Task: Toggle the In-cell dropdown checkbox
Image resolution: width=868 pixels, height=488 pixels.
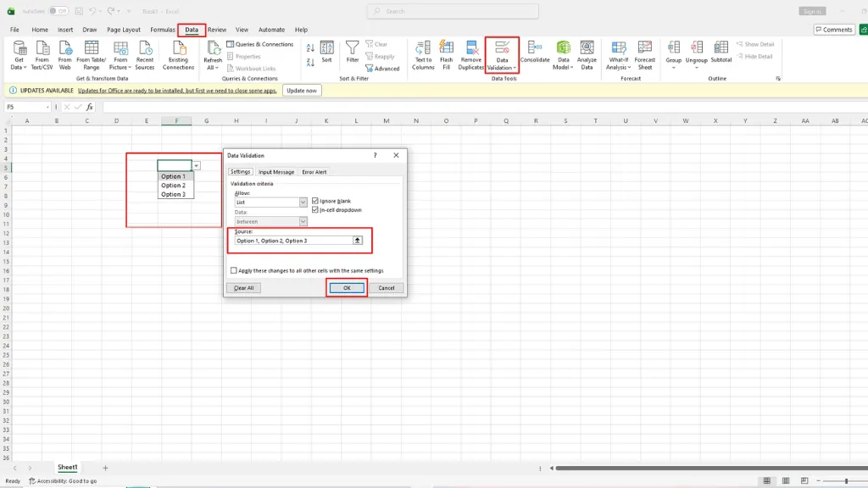Action: coord(315,210)
